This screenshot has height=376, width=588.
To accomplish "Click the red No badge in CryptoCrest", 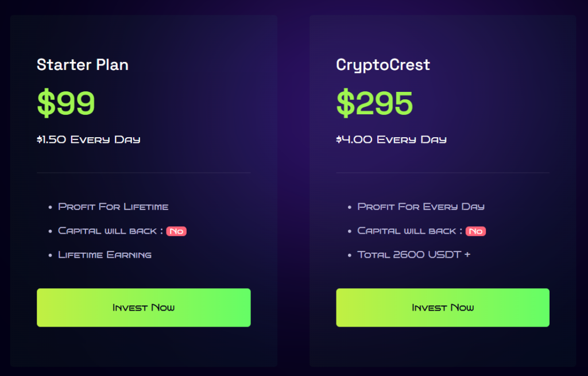I will [x=475, y=231].
